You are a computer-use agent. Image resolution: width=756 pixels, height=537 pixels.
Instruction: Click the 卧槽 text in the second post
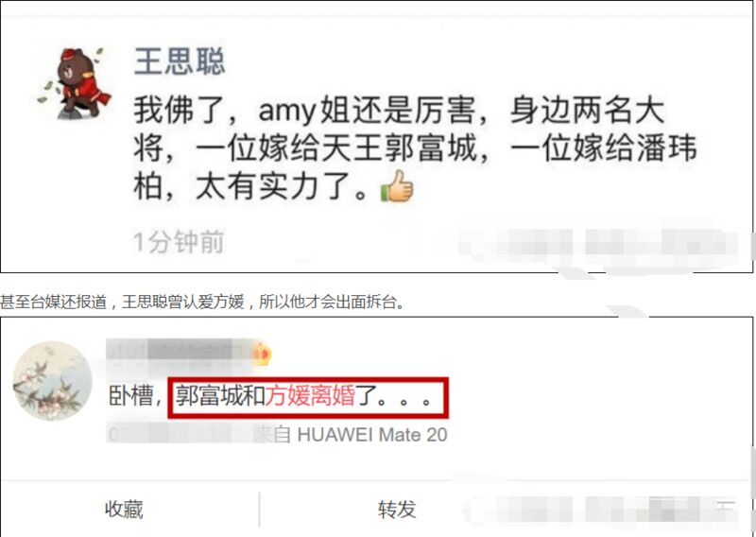pyautogui.click(x=130, y=396)
